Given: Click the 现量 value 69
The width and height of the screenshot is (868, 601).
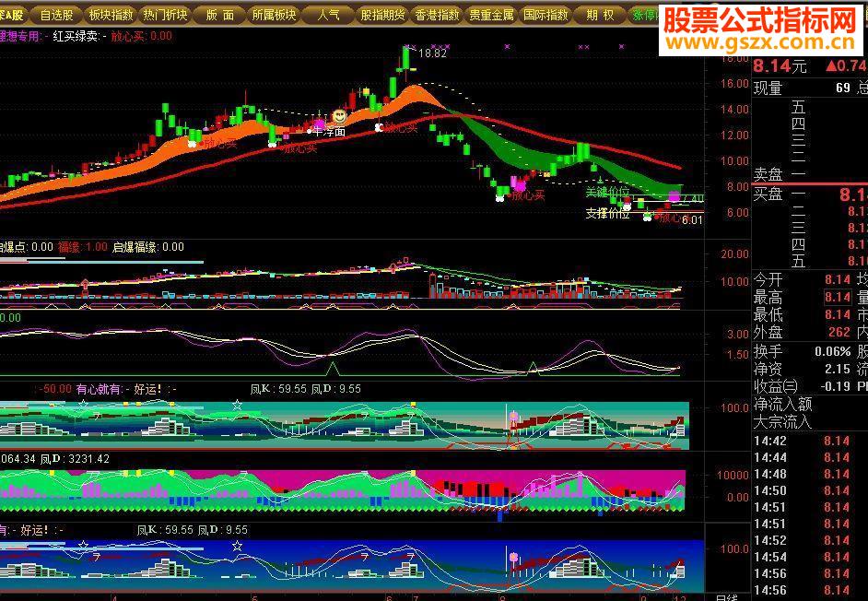Looking at the screenshot, I should [x=843, y=88].
